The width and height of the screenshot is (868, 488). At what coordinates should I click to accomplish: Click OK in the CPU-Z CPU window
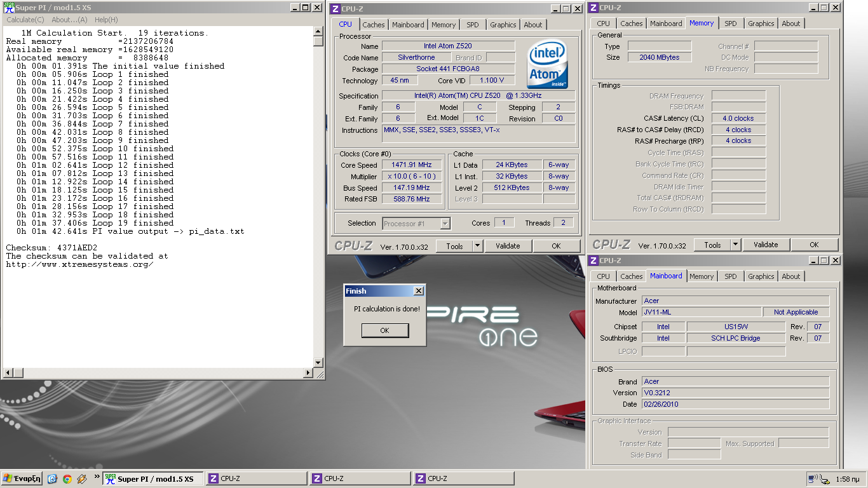[556, 246]
